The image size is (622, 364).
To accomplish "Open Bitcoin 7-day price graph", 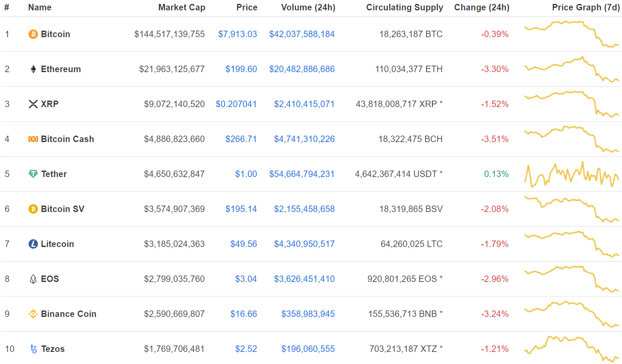I will point(571,34).
